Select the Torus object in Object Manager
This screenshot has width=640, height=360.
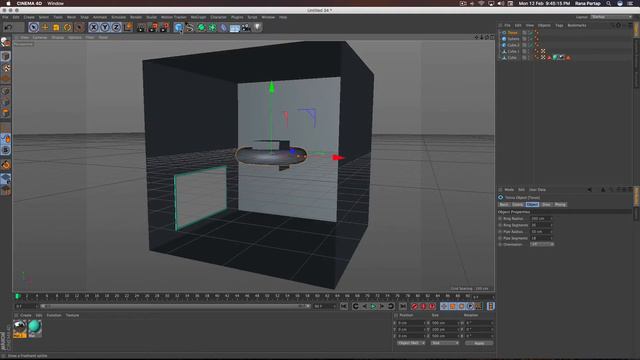(513, 33)
